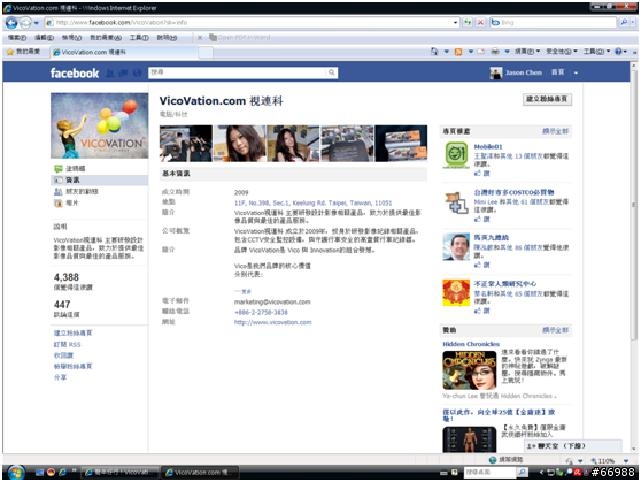640x480 pixels.
Task: Click the green Refresh page icon
Action: pyautogui.click(x=468, y=22)
